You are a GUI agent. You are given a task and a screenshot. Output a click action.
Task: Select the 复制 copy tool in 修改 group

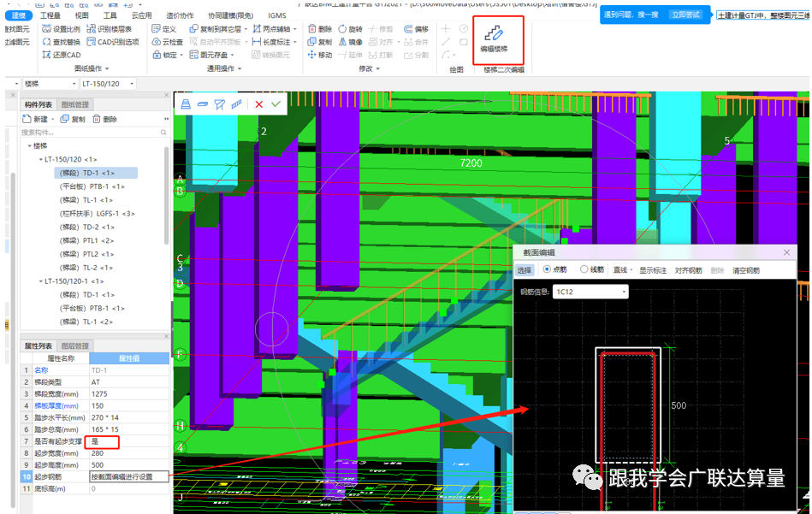pos(319,42)
